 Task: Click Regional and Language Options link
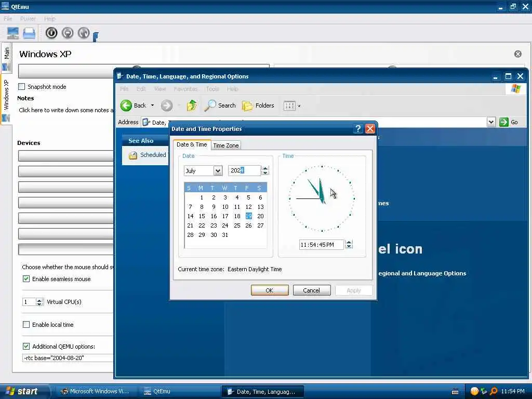pyautogui.click(x=422, y=273)
